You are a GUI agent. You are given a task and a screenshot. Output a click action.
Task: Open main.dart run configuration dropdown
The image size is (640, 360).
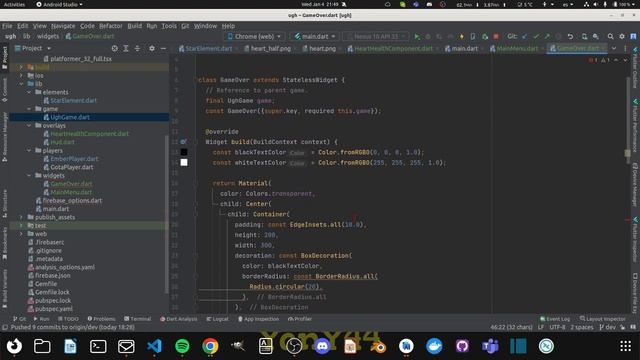coord(315,36)
